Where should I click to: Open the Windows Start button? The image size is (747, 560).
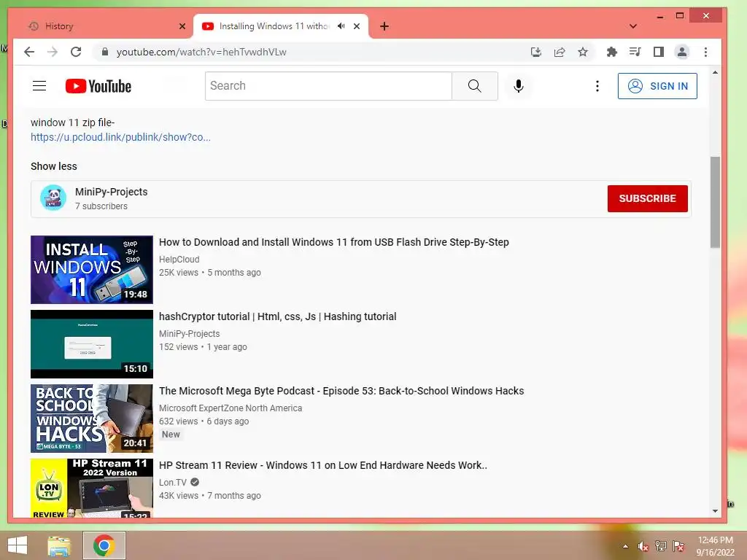18,545
